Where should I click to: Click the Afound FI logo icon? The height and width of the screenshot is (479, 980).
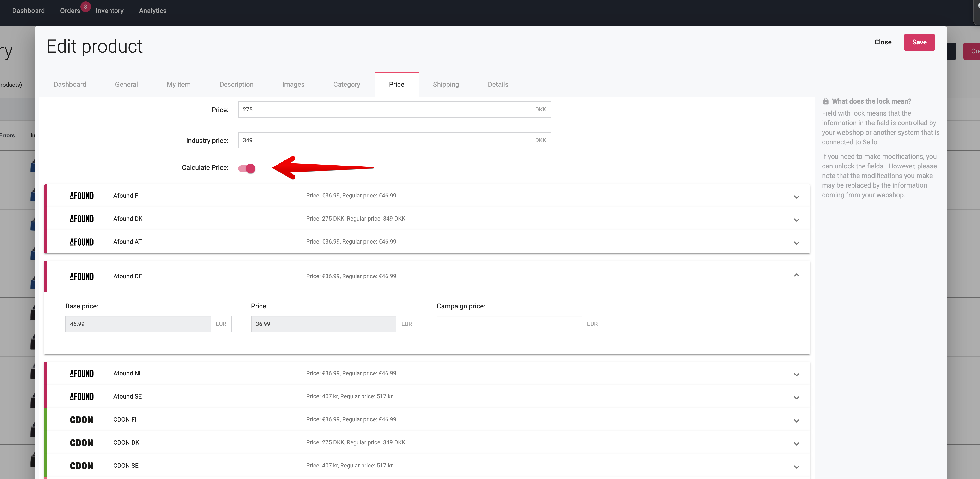tap(82, 196)
